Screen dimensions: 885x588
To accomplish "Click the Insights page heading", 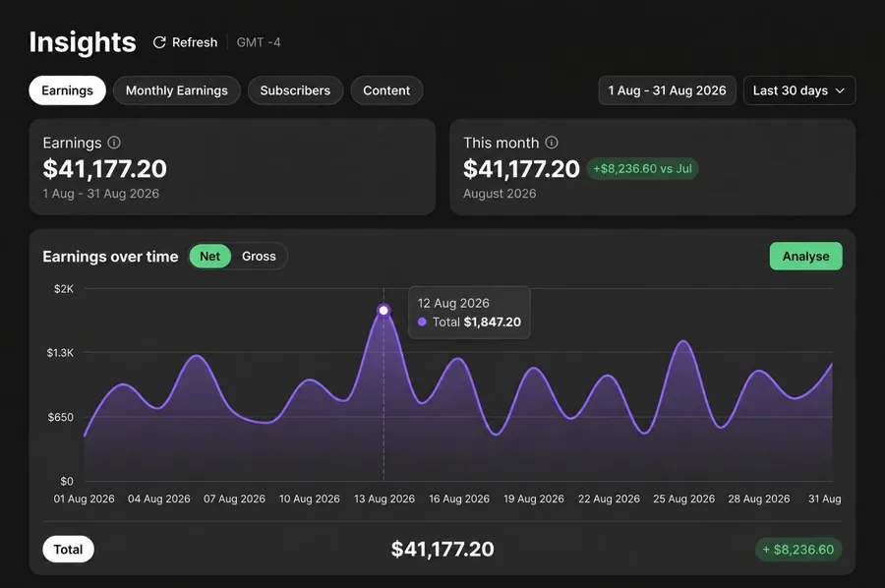I will point(83,42).
